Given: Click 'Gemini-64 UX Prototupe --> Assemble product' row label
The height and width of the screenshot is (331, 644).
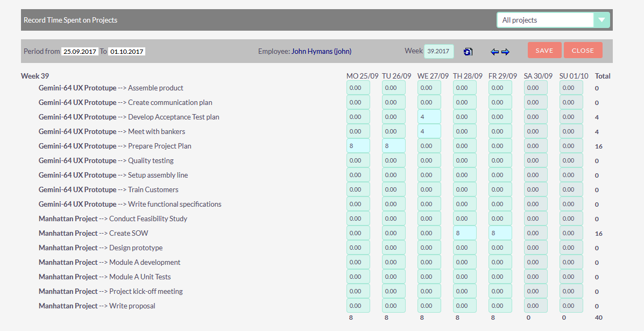Looking at the screenshot, I should [111, 88].
